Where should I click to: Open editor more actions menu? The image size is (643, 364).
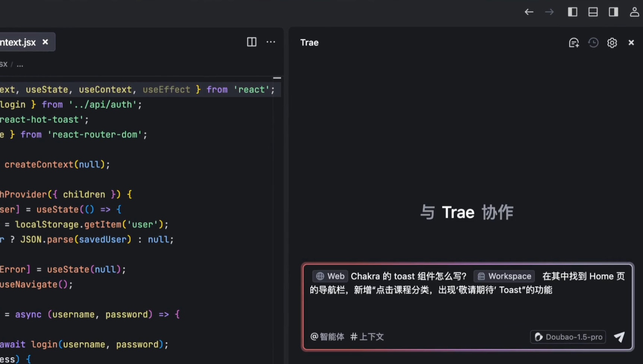click(271, 42)
